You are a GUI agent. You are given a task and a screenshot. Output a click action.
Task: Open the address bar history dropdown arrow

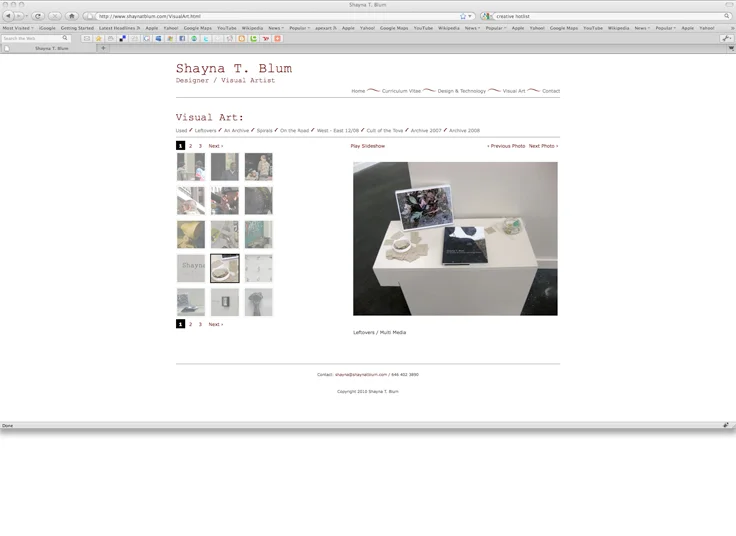[470, 16]
